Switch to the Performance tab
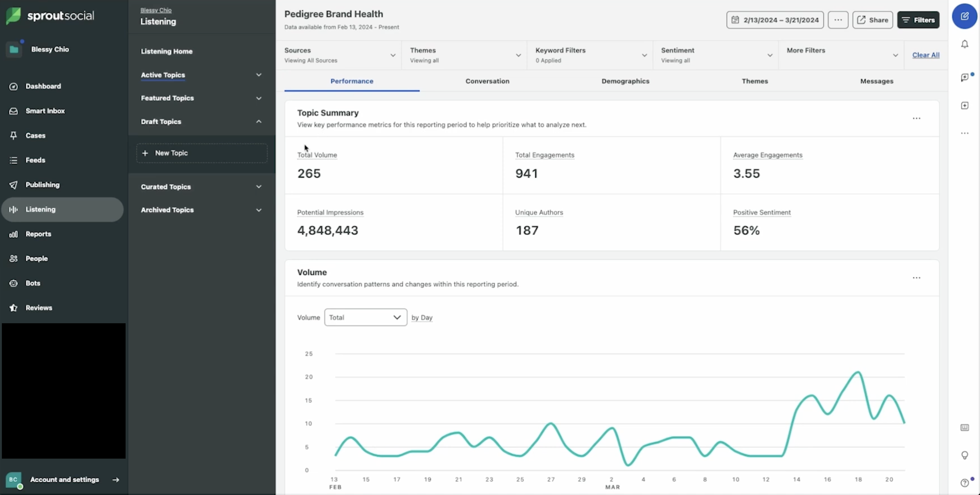 [352, 81]
